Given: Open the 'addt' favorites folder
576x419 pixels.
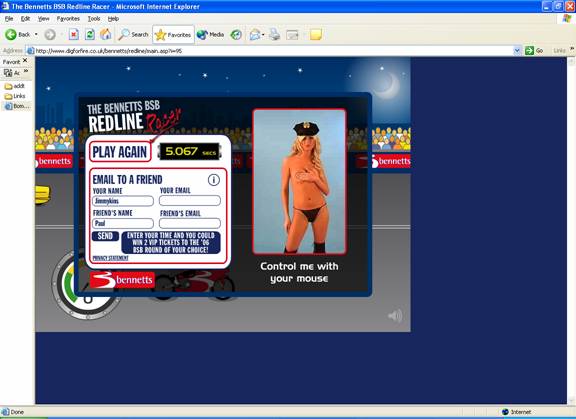Looking at the screenshot, I should [x=14, y=86].
